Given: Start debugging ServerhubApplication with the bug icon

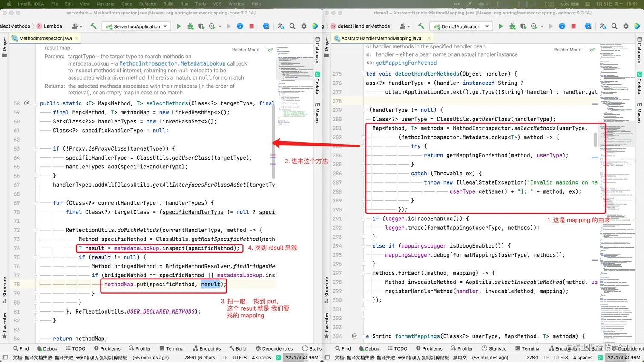Looking at the screenshot, I should (190, 26).
